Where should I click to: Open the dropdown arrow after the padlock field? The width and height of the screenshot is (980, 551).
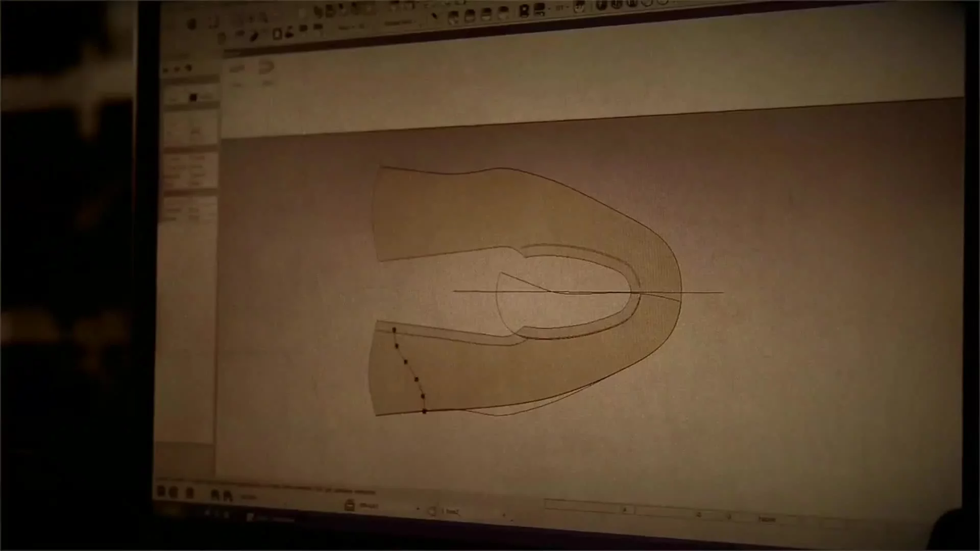[418, 509]
